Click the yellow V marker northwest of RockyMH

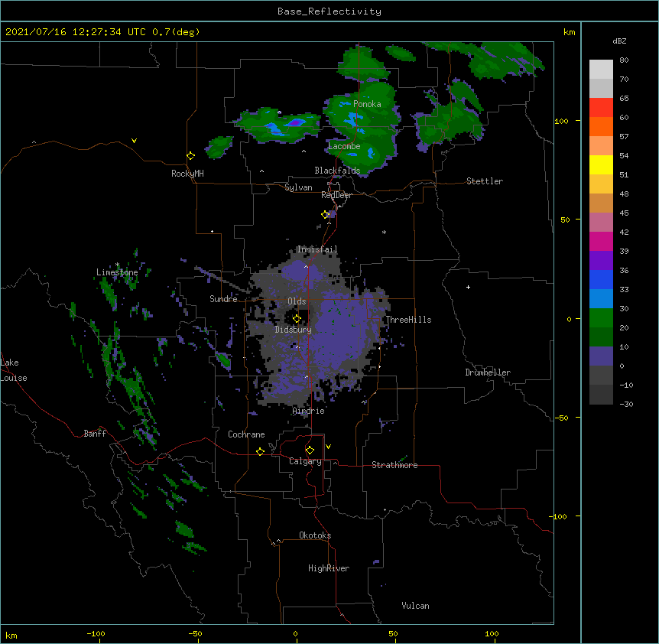coord(134,141)
